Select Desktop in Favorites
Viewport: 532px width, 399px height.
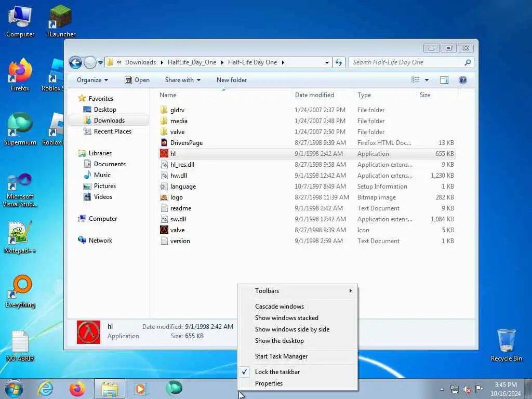coord(105,110)
